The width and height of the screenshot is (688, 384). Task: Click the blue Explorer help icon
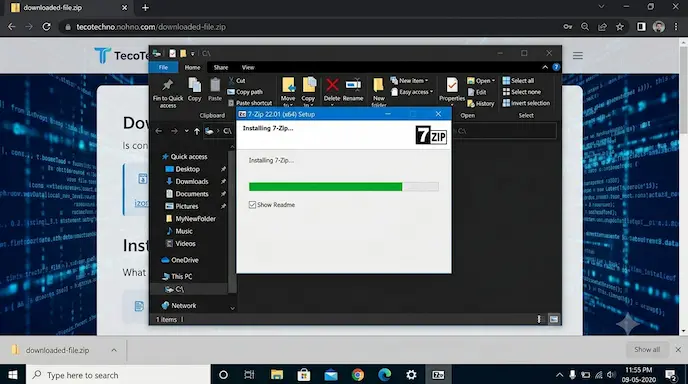click(x=556, y=67)
